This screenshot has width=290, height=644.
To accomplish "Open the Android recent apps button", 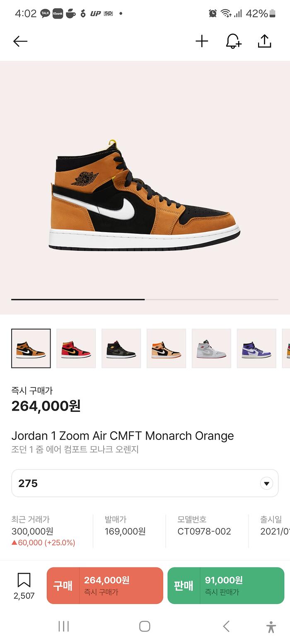I will [63, 626].
